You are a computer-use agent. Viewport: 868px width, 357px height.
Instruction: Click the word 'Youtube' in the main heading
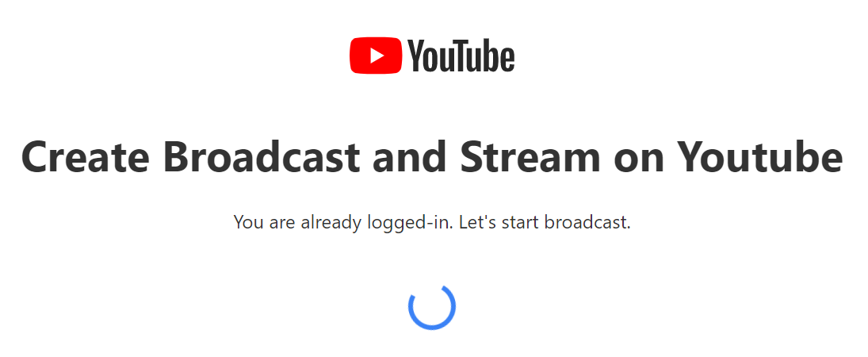(x=761, y=157)
